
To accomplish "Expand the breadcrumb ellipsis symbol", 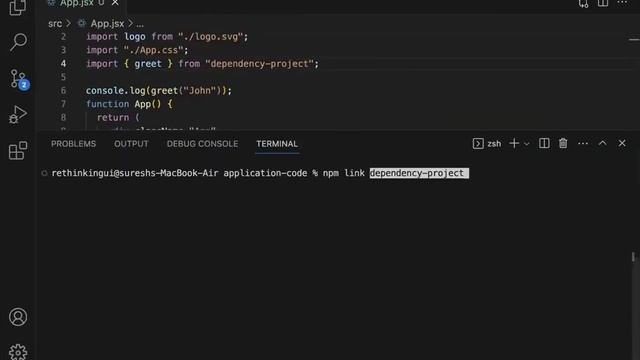I will point(140,24).
